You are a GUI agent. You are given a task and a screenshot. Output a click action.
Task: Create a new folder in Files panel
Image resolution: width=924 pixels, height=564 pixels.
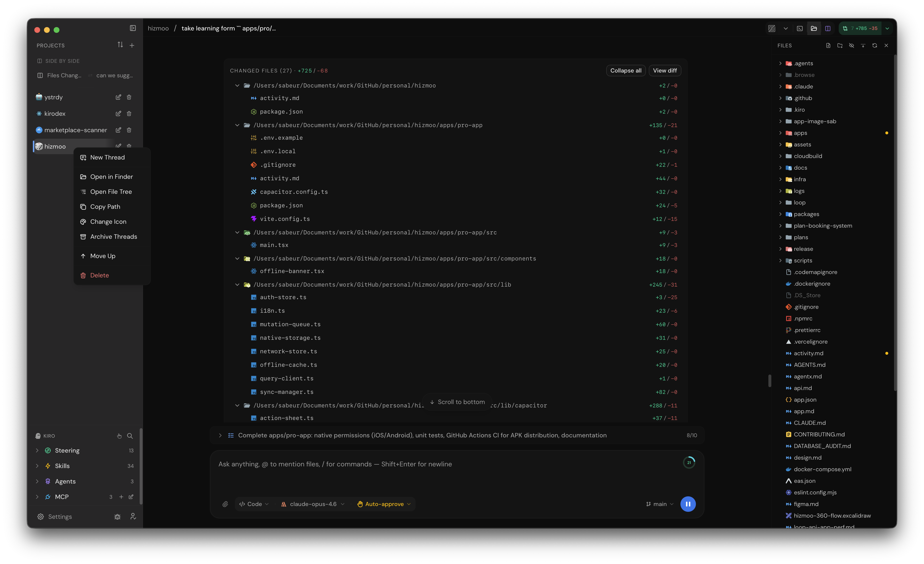[x=840, y=45]
